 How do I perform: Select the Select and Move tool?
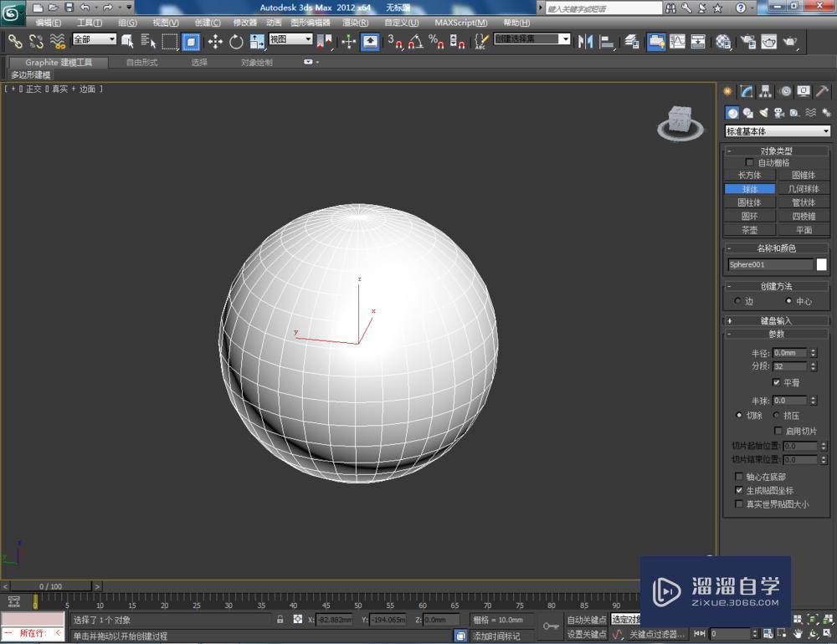click(x=213, y=42)
